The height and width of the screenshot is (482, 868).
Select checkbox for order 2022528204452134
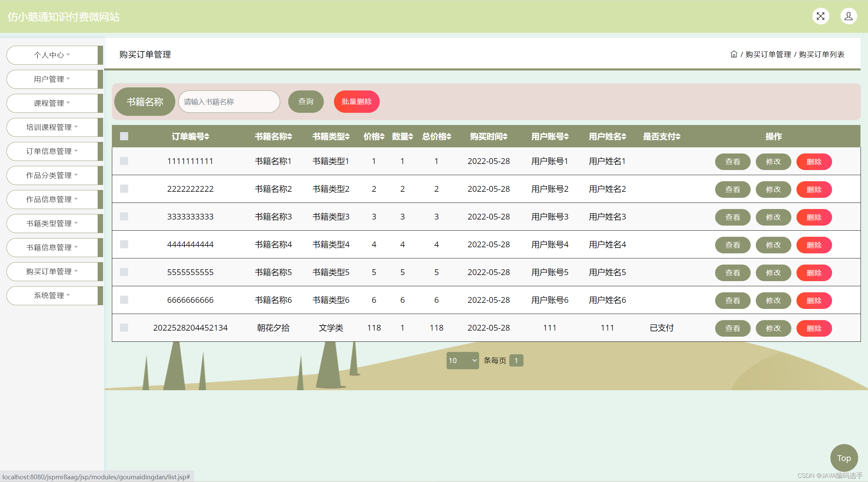point(124,328)
